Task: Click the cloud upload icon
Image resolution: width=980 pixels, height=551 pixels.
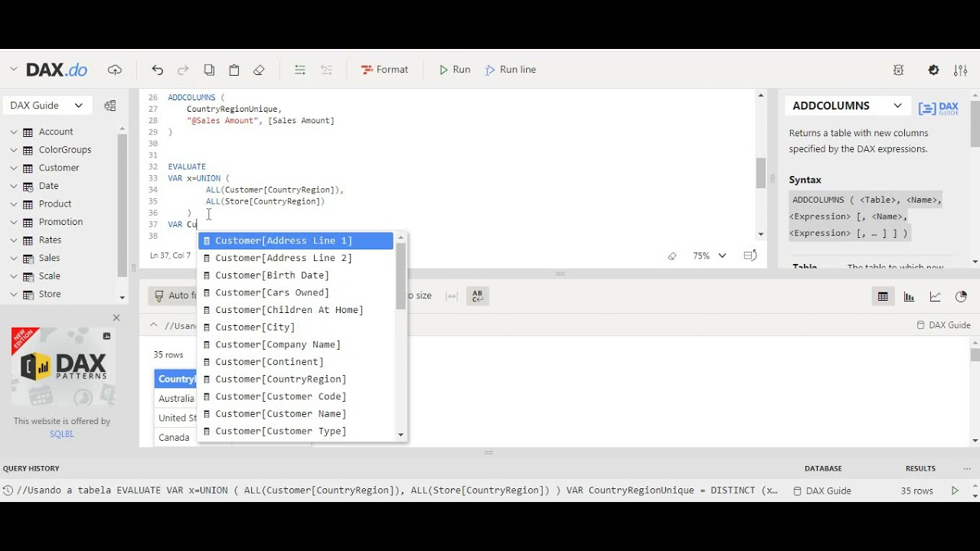Action: tap(115, 70)
